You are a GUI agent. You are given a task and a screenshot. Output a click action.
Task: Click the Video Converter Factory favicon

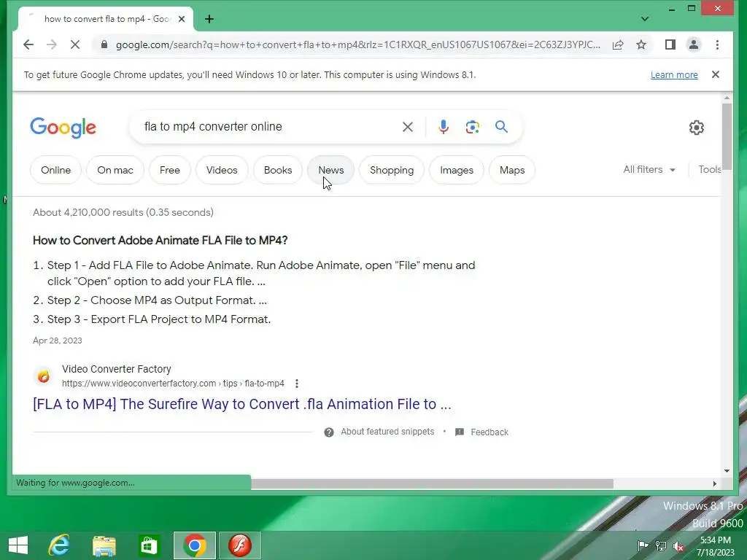pos(43,376)
